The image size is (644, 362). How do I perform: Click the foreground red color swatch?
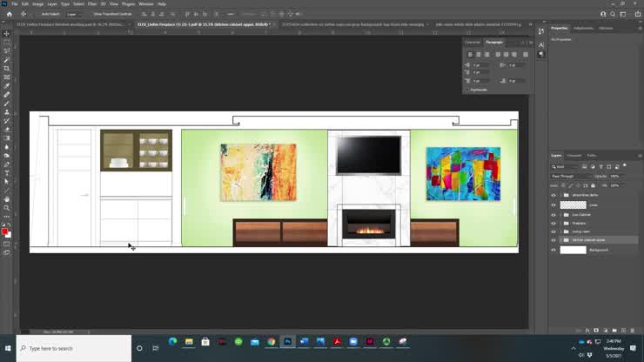click(x=4, y=231)
